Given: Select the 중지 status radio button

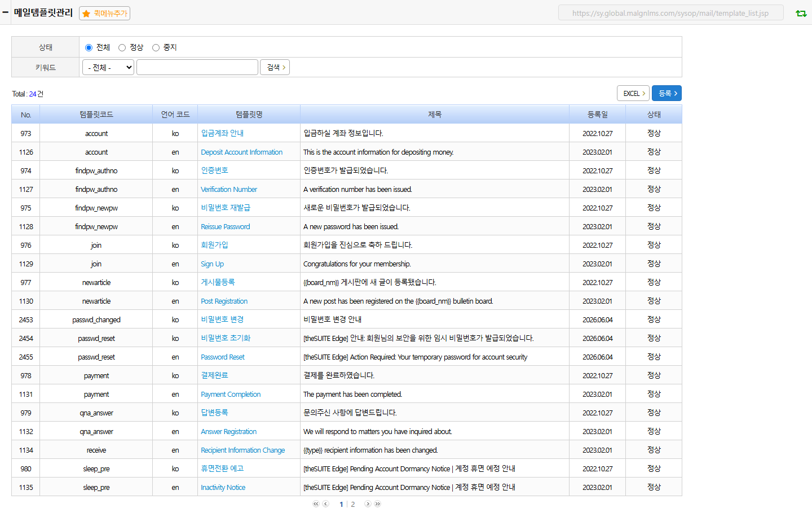Looking at the screenshot, I should click(156, 47).
